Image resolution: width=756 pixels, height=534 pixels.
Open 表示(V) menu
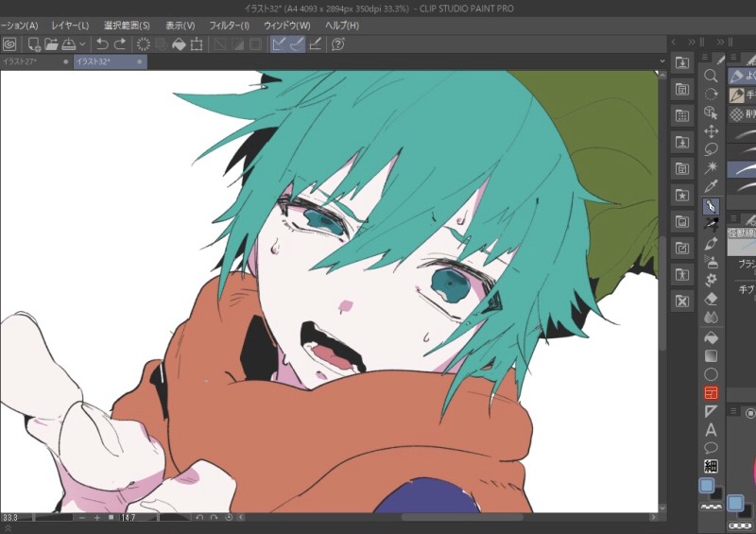(x=180, y=26)
